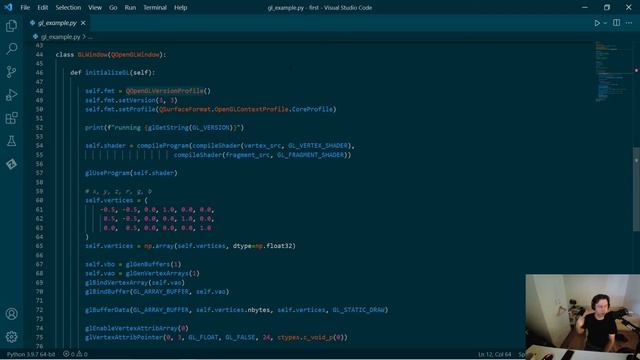Open the Explorer view in activity bar
The image size is (640, 360).
pyautogui.click(x=11, y=26)
